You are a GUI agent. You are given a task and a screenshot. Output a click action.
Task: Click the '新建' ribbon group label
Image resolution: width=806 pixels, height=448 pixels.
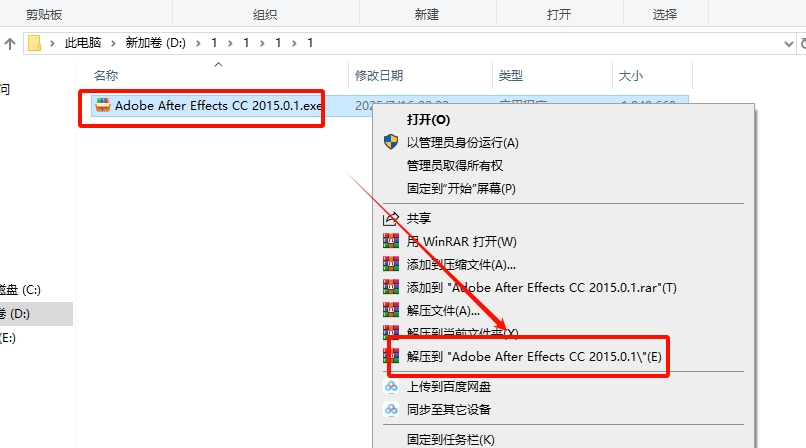point(427,14)
